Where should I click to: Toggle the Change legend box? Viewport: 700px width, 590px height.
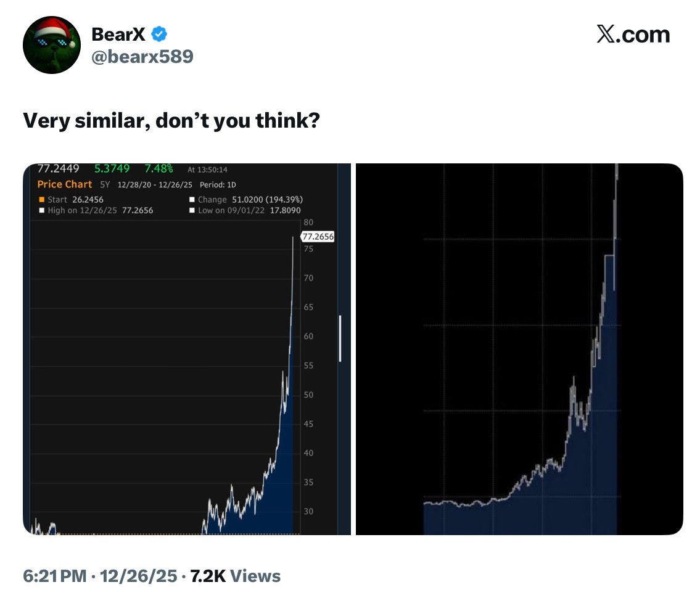click(192, 200)
